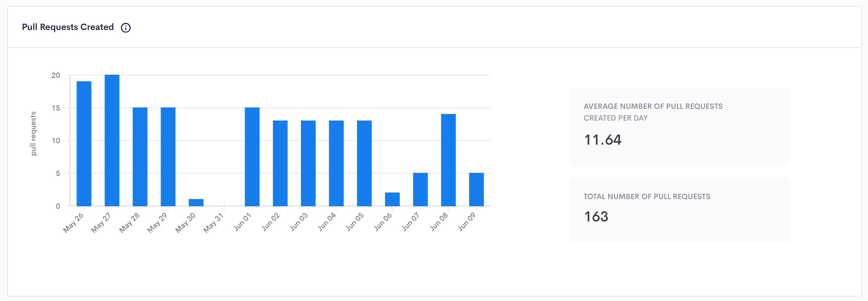Viewport: 868px width, 301px height.
Task: Click the Jun 05 bar
Action: (364, 163)
